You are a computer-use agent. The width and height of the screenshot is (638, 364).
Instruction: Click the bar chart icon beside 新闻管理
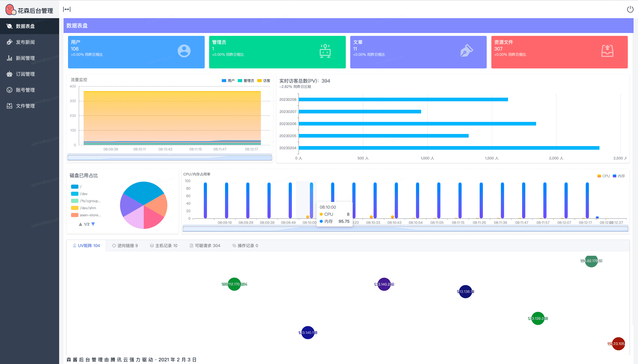tap(10, 58)
